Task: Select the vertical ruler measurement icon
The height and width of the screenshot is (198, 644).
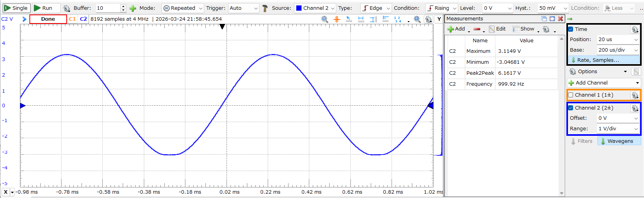Action: (x=373, y=19)
